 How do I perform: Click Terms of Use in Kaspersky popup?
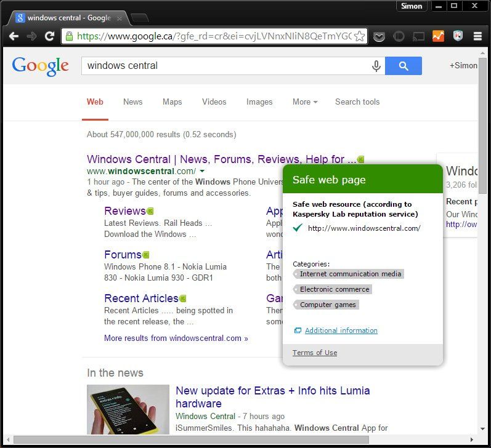315,353
